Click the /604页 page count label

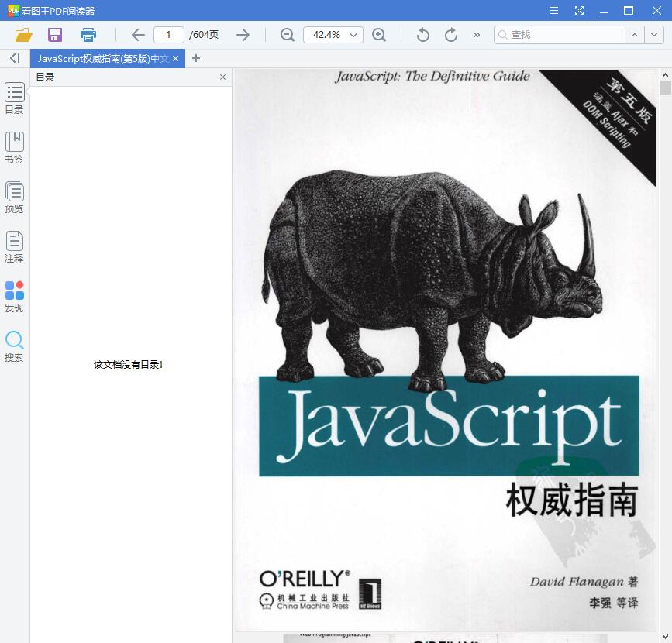click(x=204, y=35)
